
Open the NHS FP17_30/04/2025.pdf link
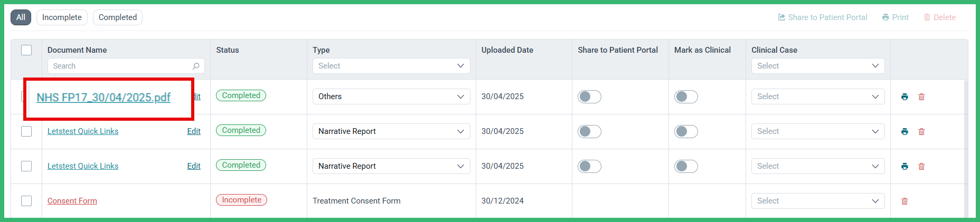pyautogui.click(x=103, y=98)
